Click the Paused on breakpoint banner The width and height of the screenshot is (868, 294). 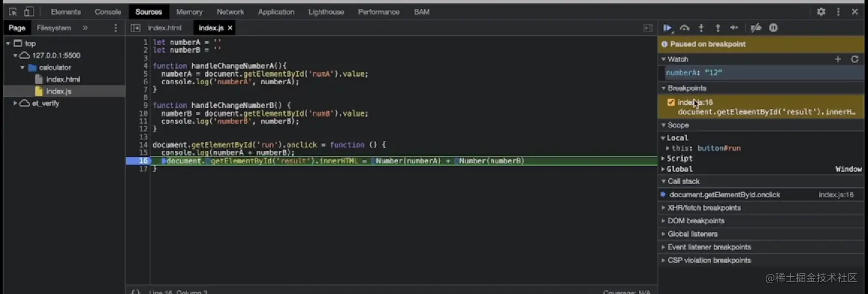click(761, 44)
